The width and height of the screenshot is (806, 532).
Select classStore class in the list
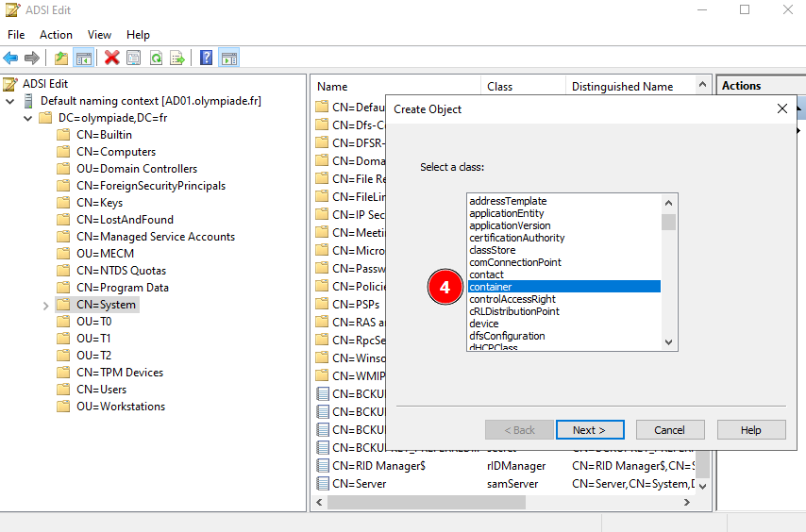pyautogui.click(x=563, y=250)
